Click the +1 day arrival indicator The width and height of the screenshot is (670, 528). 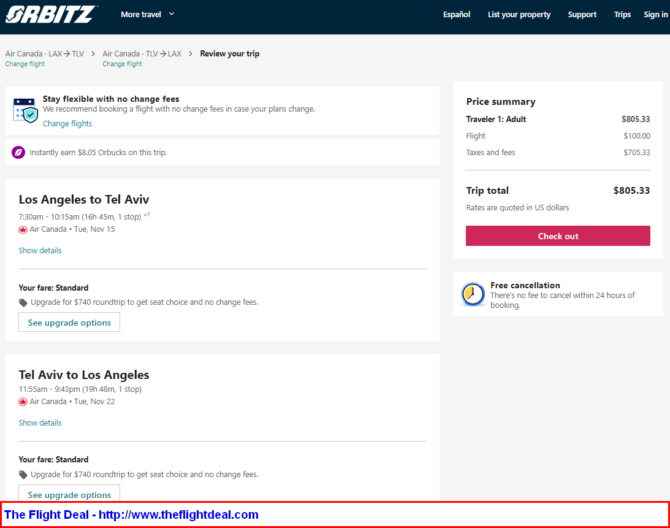point(147,214)
